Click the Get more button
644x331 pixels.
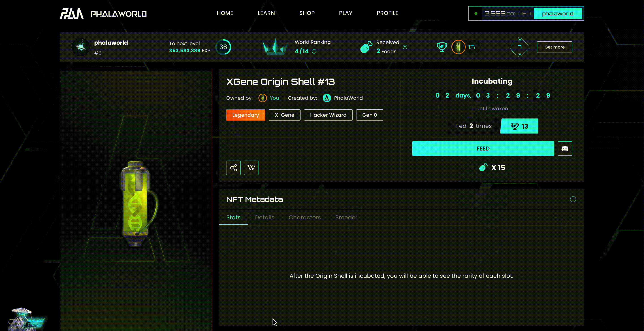click(x=554, y=47)
